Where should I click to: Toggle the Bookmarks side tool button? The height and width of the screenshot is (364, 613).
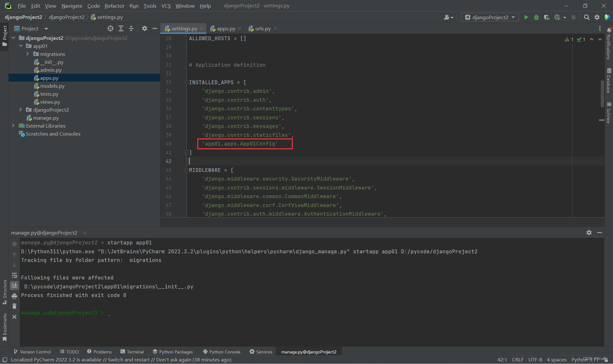pos(4,327)
